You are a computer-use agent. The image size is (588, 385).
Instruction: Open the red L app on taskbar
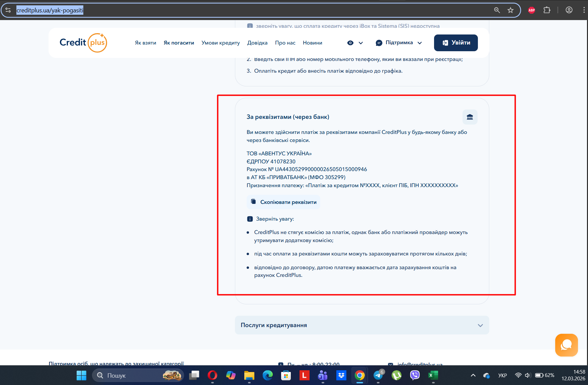point(304,375)
